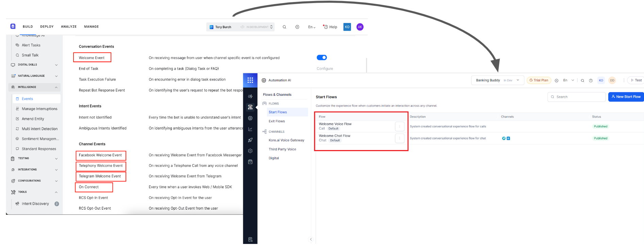Viewport: 644px width, 249px height.
Task: Expand the Digital Skills section
Action: pyautogui.click(x=56, y=65)
